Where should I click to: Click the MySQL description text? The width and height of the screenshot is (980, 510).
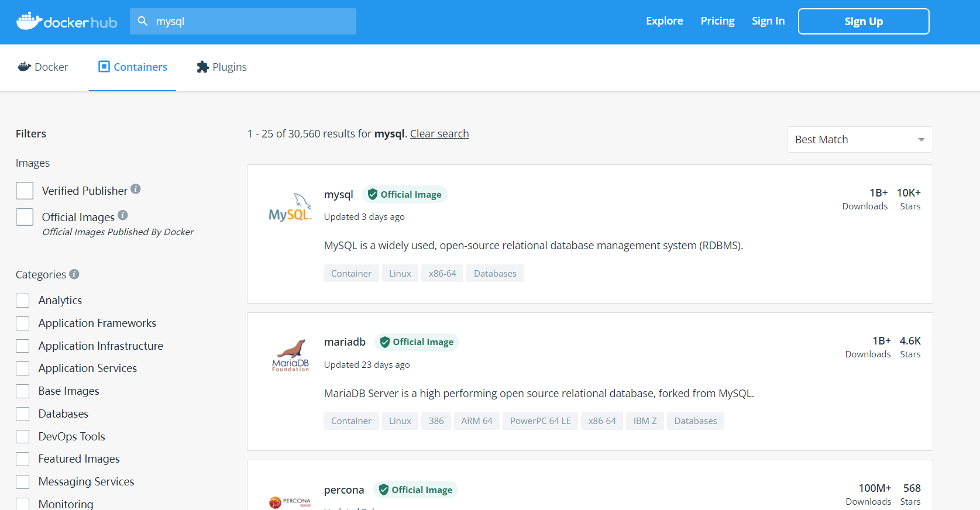pyautogui.click(x=534, y=246)
